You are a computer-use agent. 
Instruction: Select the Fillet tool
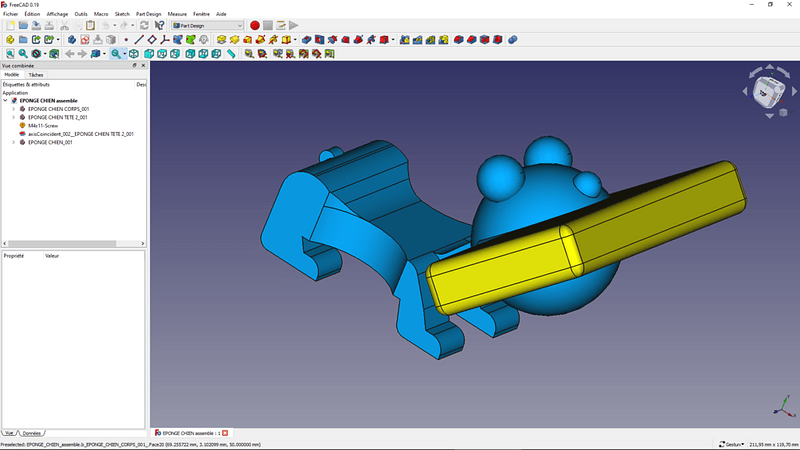459,40
